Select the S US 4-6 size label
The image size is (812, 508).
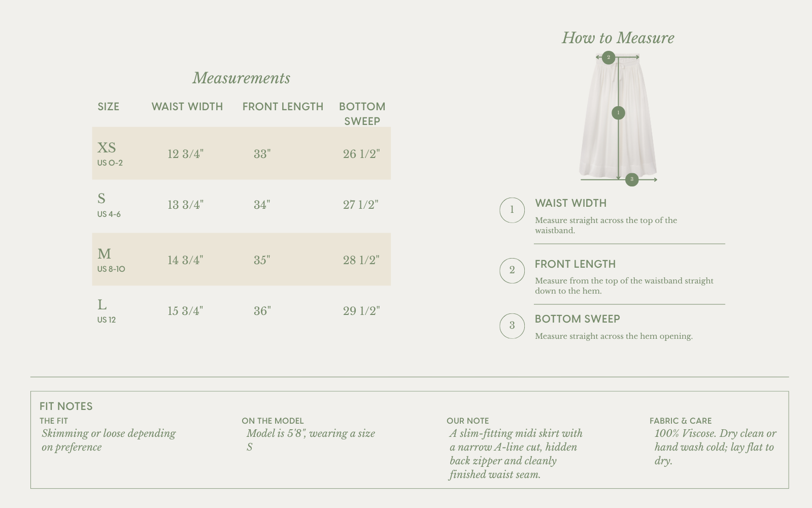coord(109,205)
